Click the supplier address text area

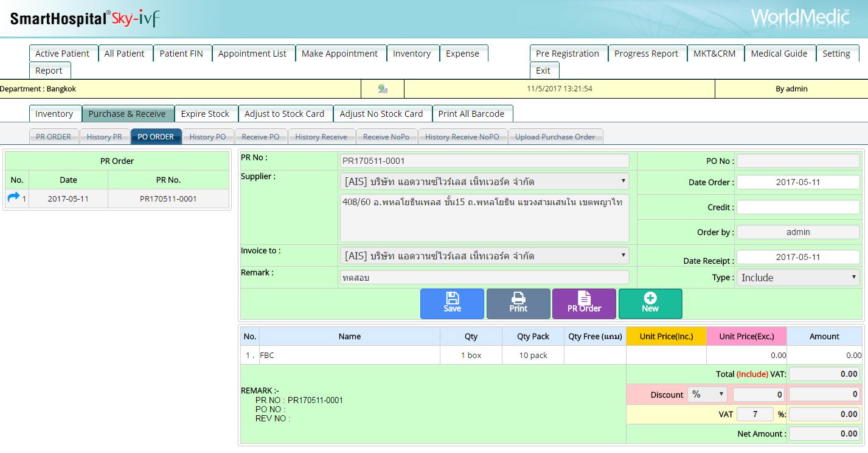(484, 218)
